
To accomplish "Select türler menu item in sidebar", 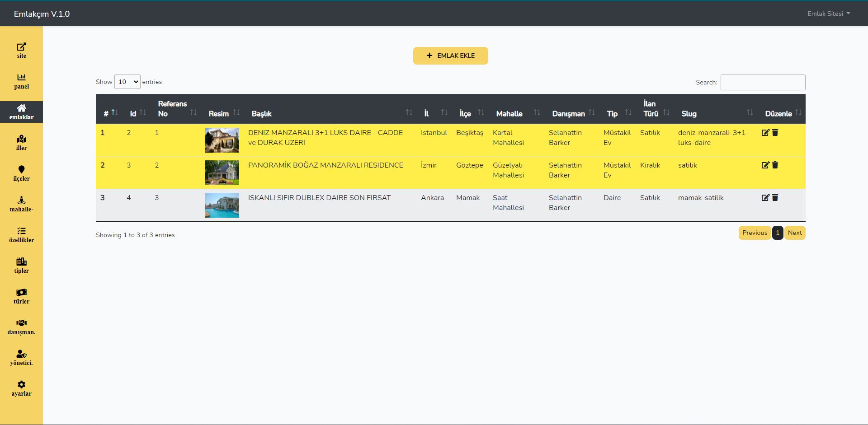I will tap(21, 296).
